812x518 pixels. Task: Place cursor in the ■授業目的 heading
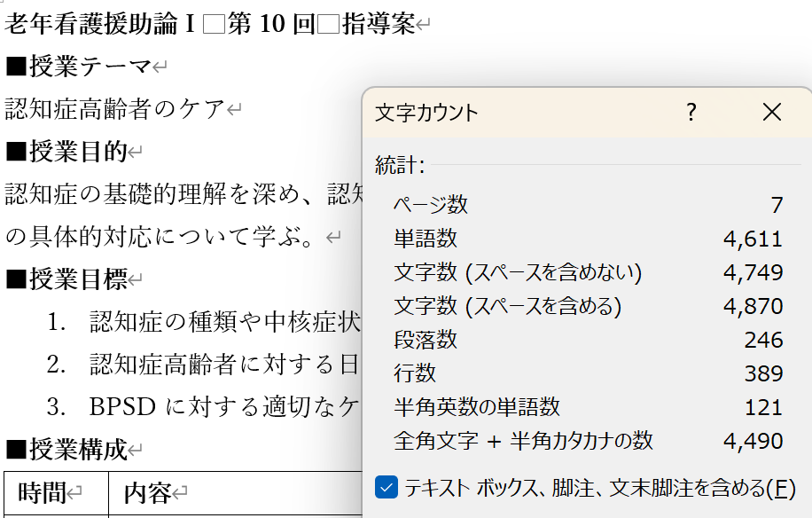[x=66, y=152]
